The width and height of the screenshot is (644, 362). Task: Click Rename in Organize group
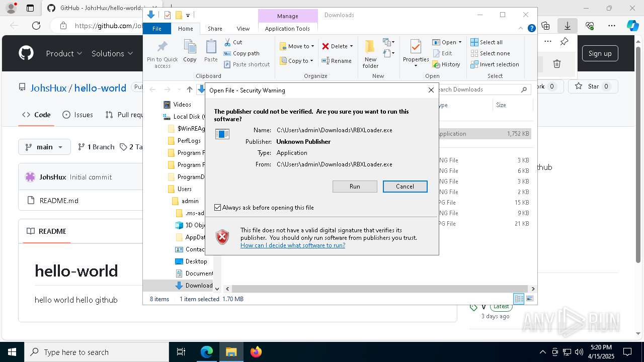(x=337, y=61)
